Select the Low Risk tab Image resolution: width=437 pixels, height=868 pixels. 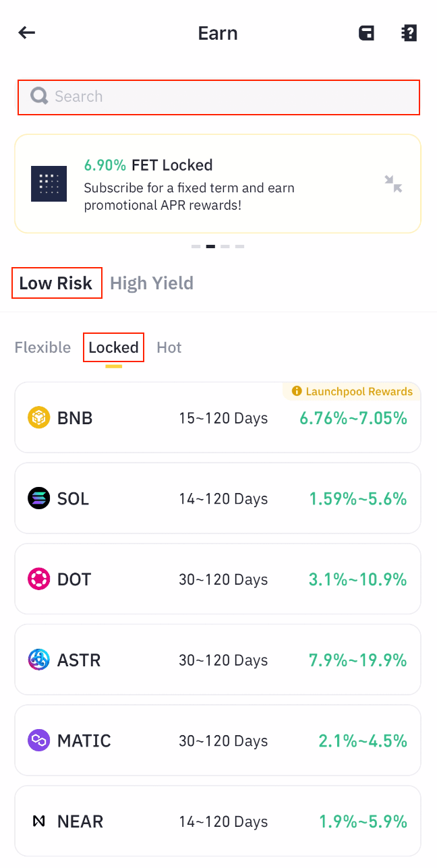coord(56,283)
